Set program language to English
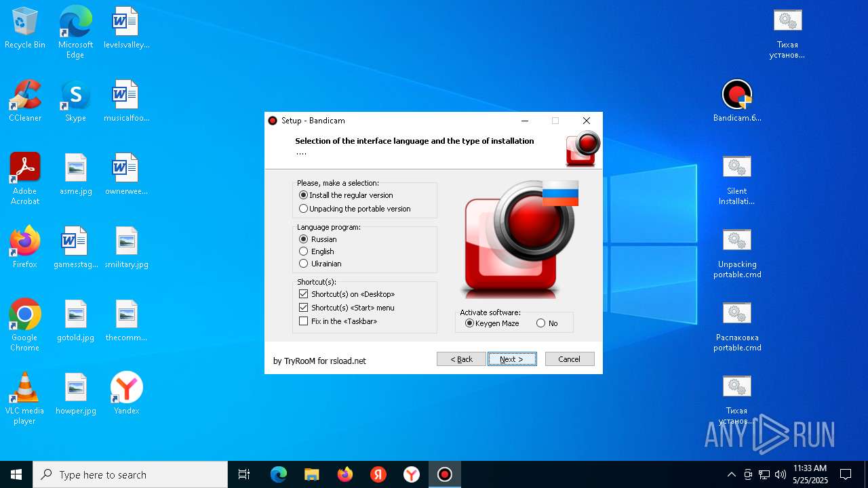868x488 pixels. [x=317, y=251]
